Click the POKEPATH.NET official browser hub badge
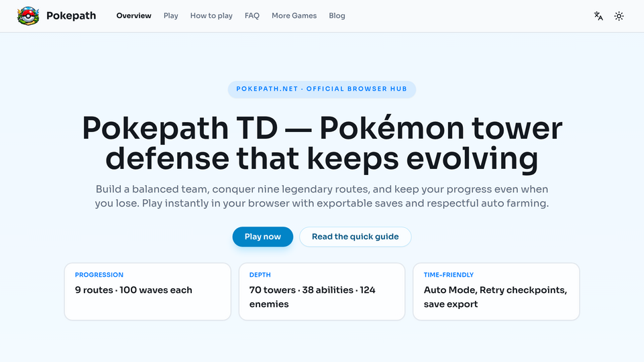The height and width of the screenshot is (362, 644). coord(322,89)
